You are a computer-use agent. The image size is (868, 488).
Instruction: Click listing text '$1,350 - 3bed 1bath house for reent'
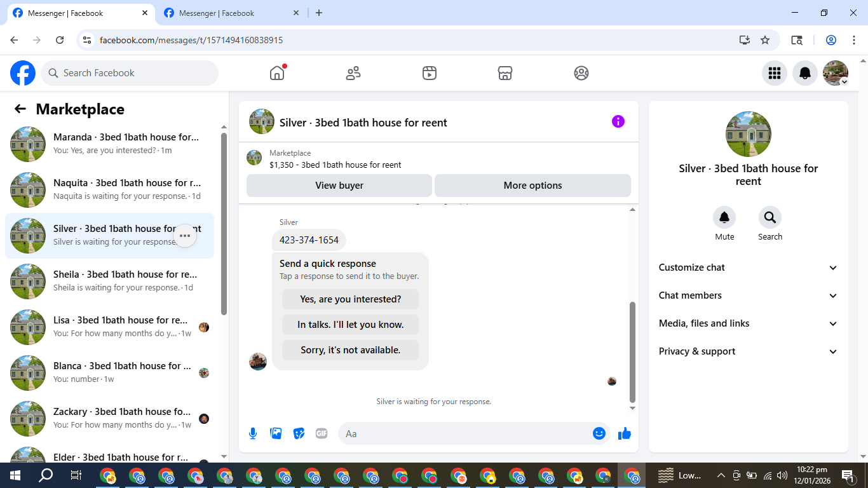point(336,165)
